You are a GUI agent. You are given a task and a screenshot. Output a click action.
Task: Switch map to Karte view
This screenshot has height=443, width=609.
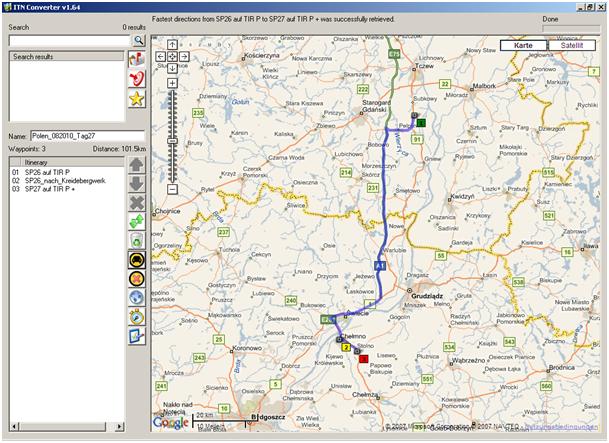523,45
